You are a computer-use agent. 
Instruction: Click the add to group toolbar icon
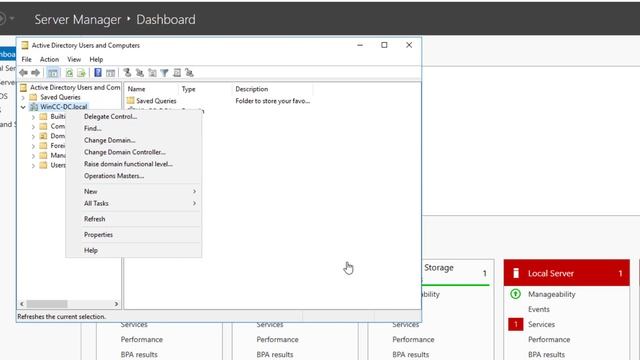pos(189,73)
